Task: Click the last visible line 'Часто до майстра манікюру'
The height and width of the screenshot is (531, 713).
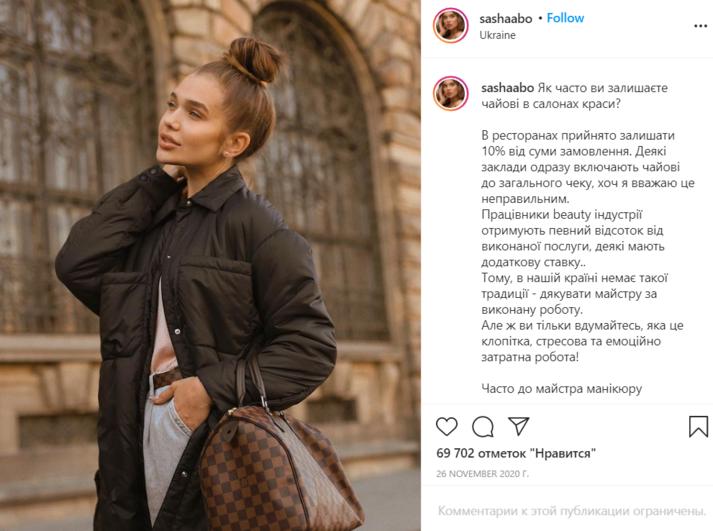Action: (562, 389)
